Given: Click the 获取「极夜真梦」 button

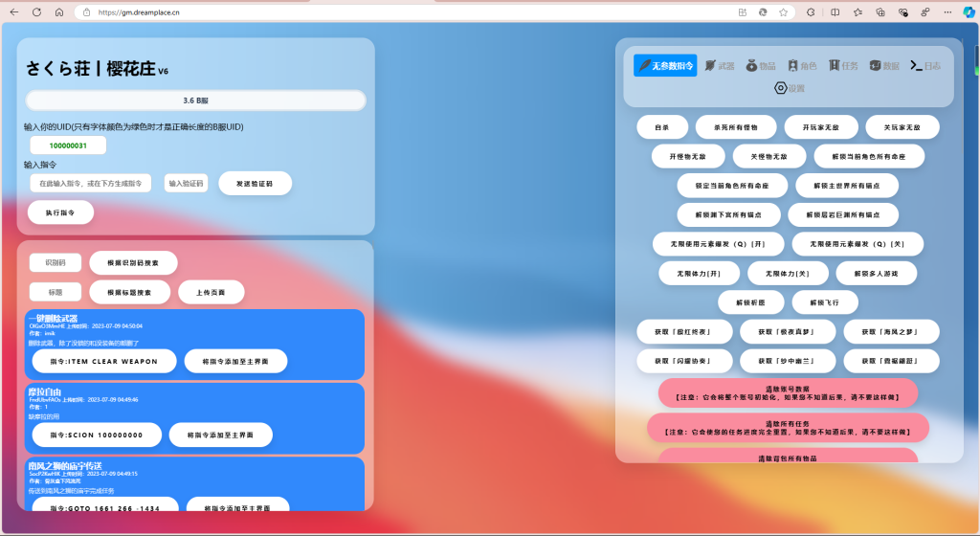Looking at the screenshot, I should [x=788, y=332].
